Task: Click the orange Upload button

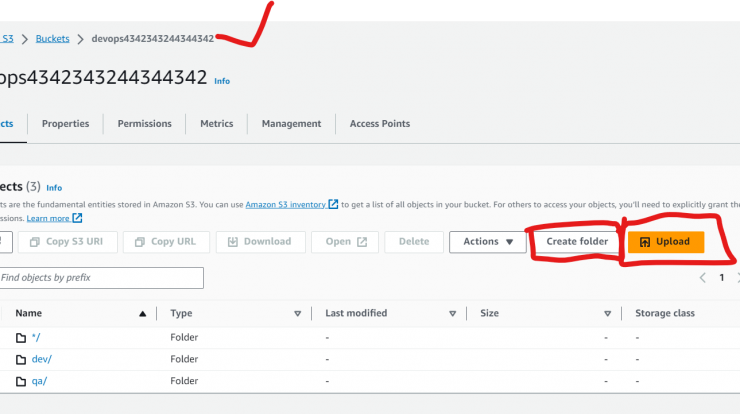Action: coord(666,242)
